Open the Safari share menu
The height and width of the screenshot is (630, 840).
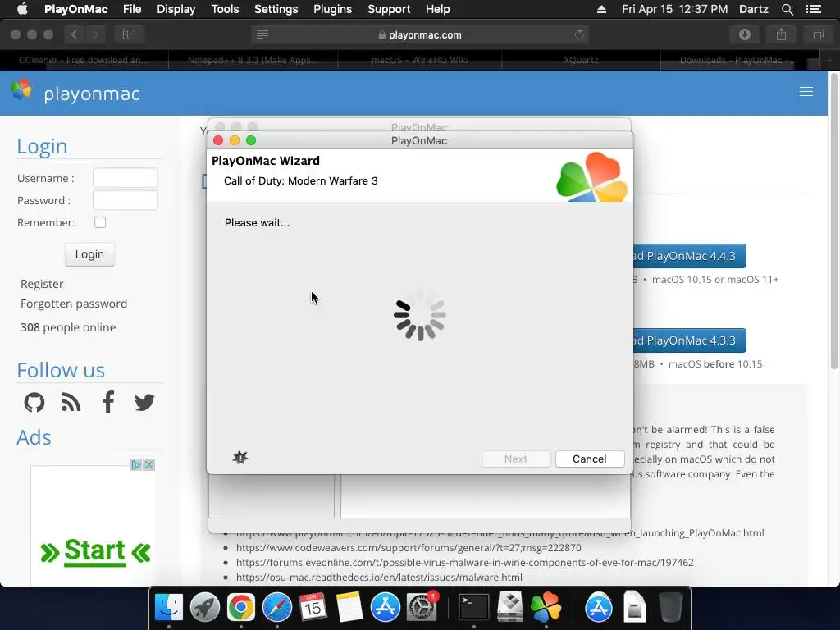pos(781,34)
